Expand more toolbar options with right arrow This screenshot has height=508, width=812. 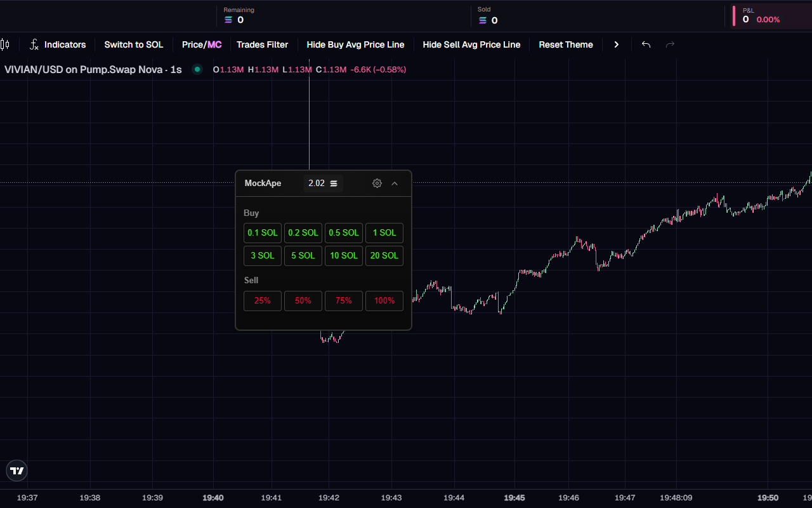[616, 44]
